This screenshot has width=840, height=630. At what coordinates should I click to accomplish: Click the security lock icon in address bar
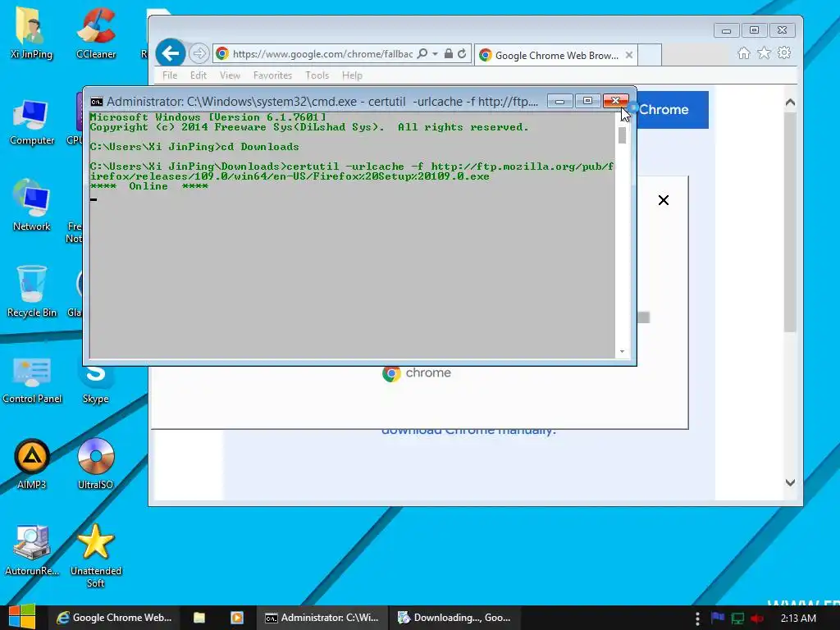tap(449, 53)
